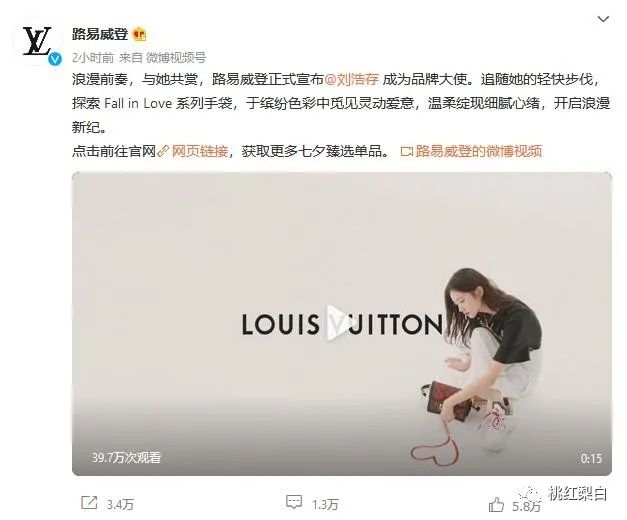Open the 路易威登 account name

pyautogui.click(x=100, y=34)
